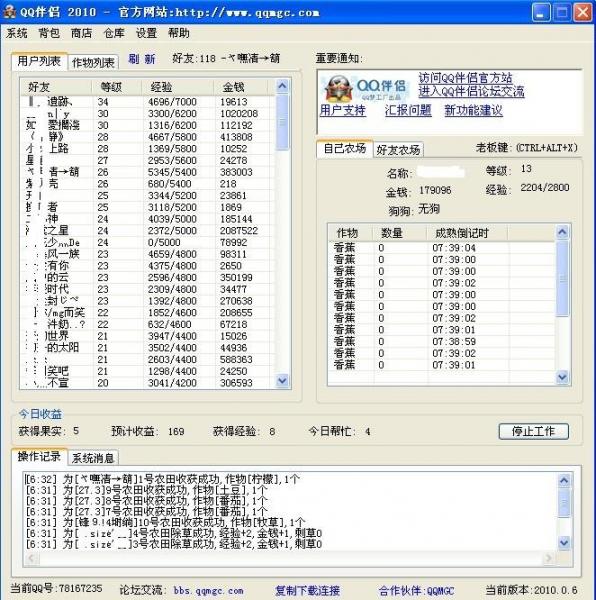
Task: Click the 停止工作 button
Action: pos(534,432)
